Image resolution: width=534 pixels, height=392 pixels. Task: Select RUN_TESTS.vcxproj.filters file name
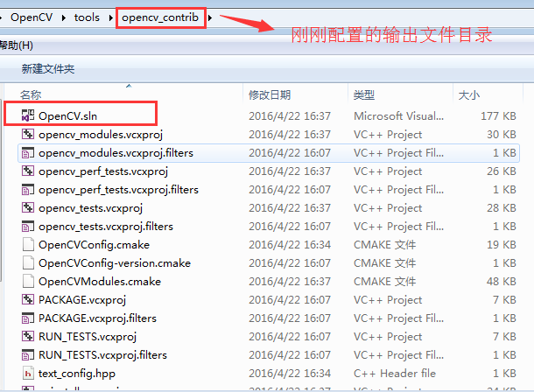pos(102,355)
